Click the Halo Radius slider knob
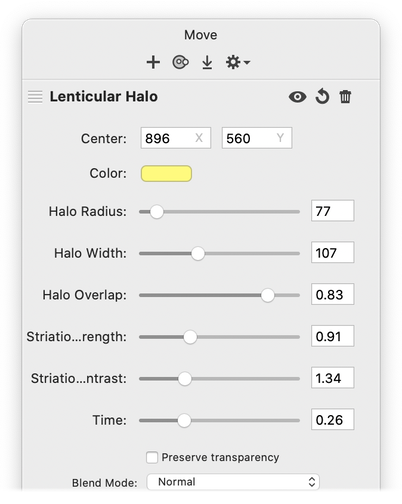Viewport: 402px width, 504px height. 156,212
